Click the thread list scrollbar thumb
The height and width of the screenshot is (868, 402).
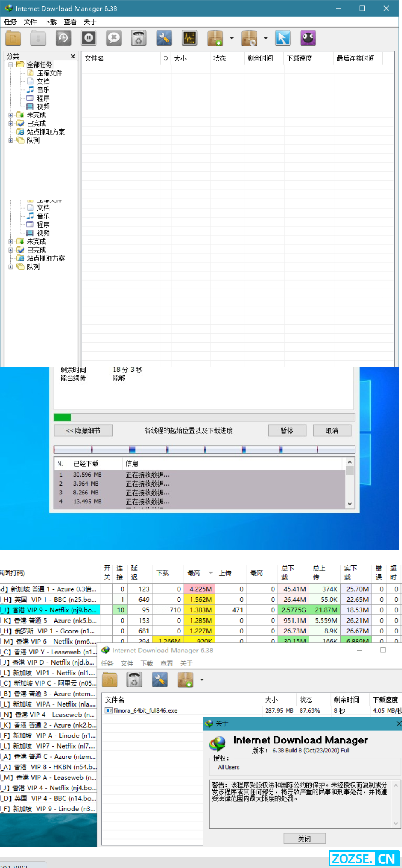click(350, 471)
